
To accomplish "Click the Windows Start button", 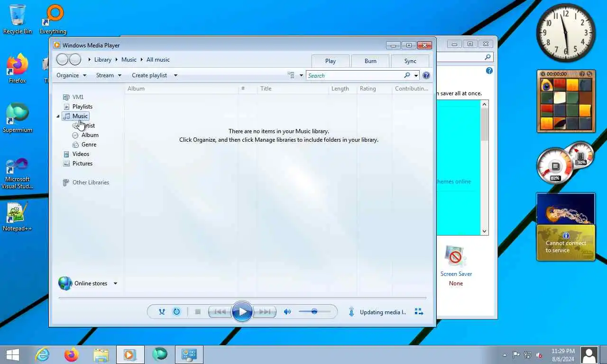I will [x=13, y=355].
